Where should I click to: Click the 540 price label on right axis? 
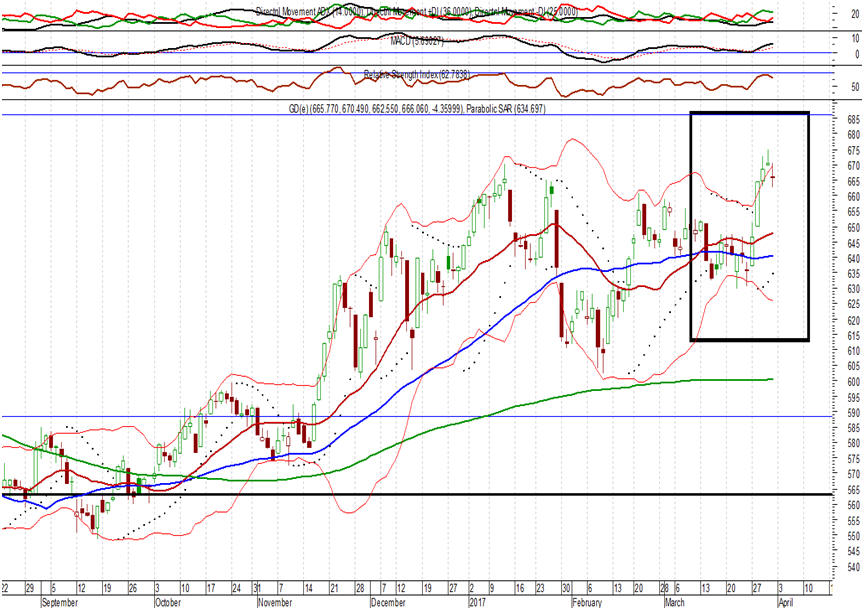[x=854, y=567]
